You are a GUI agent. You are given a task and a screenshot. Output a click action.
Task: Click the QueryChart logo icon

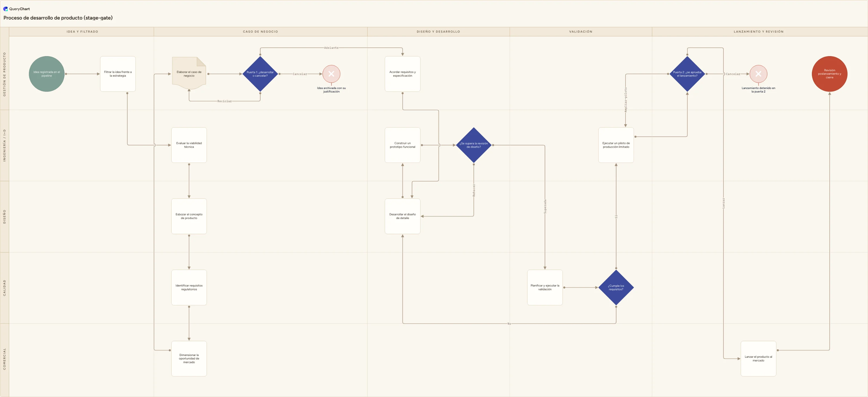click(x=6, y=9)
